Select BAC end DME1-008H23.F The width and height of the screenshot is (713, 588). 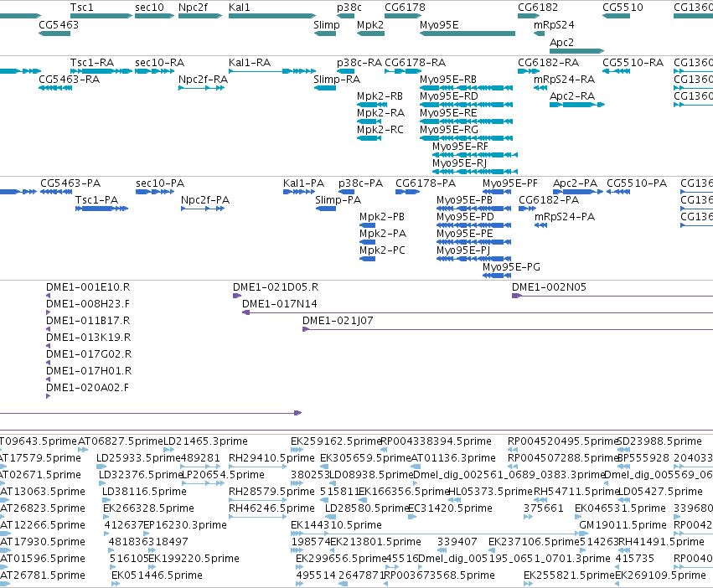88,304
